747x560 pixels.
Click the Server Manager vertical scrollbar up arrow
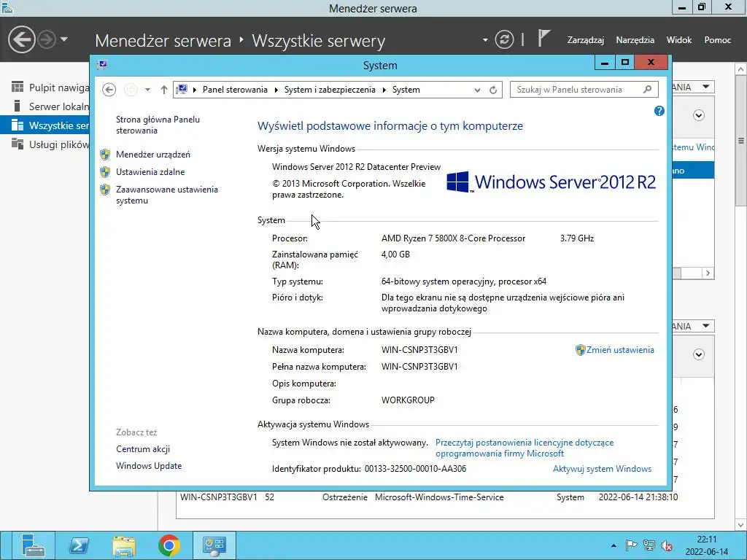(x=741, y=69)
